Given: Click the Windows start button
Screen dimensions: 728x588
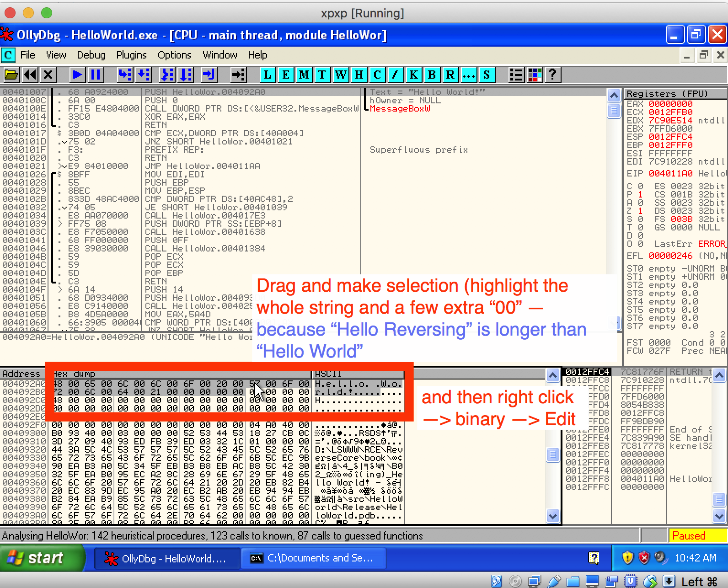Looking at the screenshot, I should pyautogui.click(x=43, y=558).
